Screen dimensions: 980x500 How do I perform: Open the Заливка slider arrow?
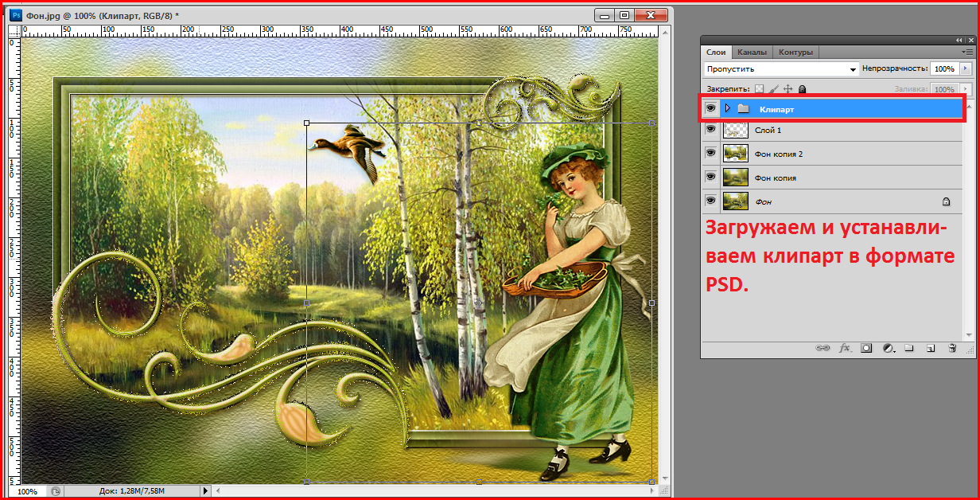(x=966, y=90)
